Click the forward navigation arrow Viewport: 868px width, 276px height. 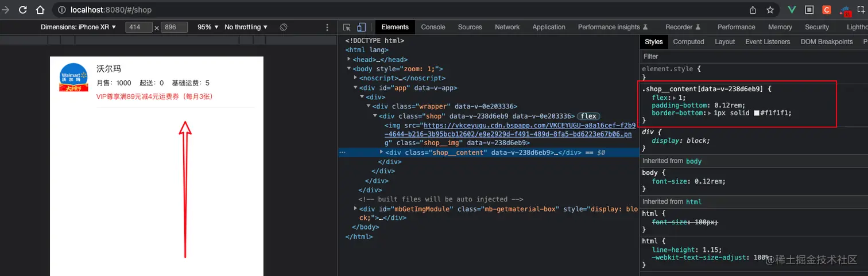[x=6, y=10]
